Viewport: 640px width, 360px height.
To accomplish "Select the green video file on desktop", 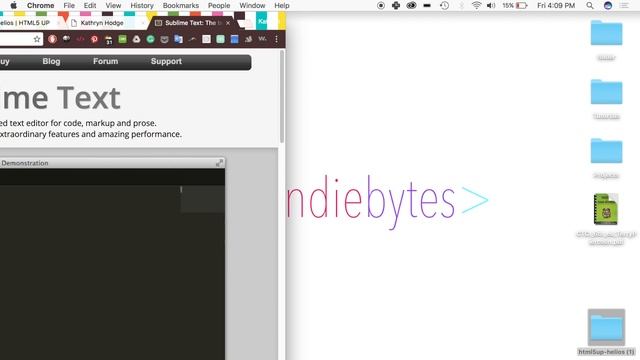I will click(x=606, y=209).
